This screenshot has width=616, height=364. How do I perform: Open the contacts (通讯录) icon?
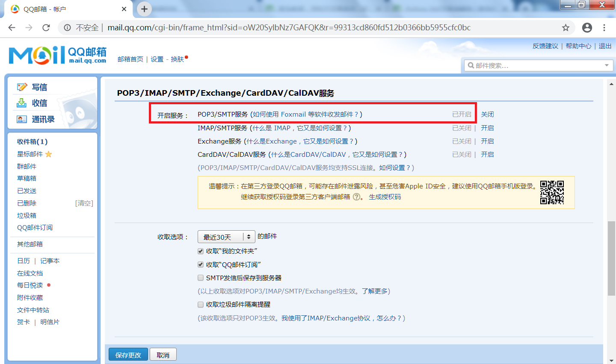(22, 119)
